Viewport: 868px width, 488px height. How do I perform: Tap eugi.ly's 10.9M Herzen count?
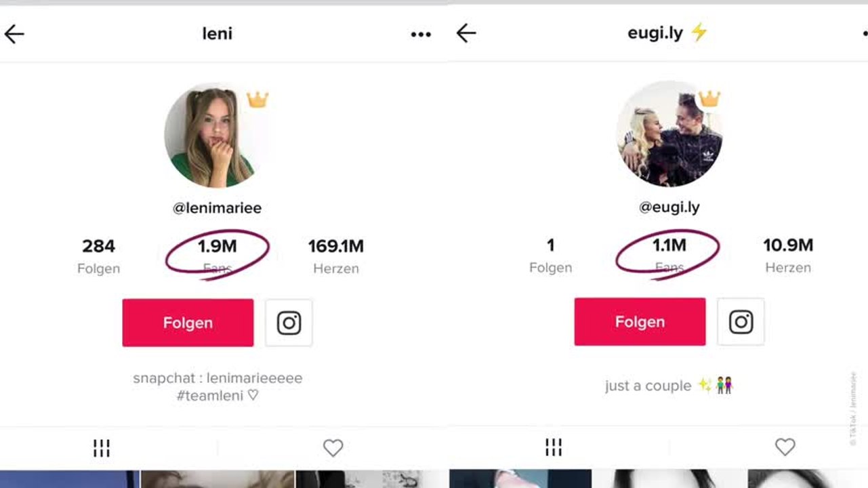(788, 254)
